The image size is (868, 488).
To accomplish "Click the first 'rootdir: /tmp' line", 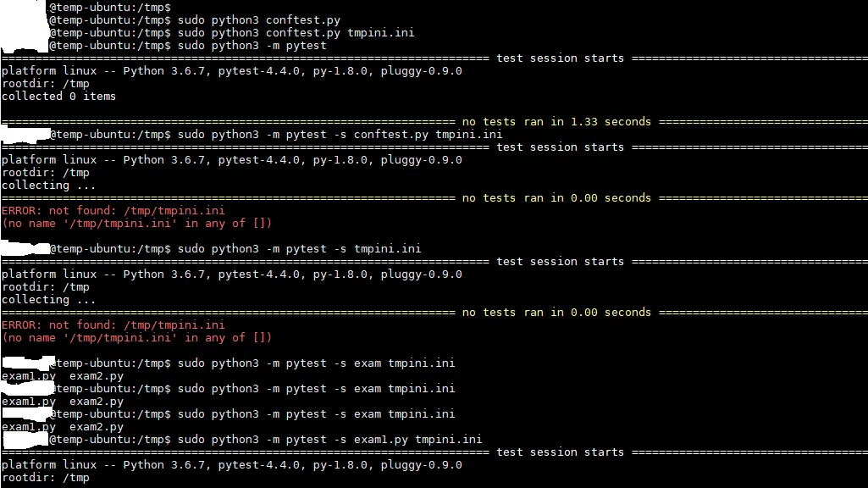I will [46, 84].
